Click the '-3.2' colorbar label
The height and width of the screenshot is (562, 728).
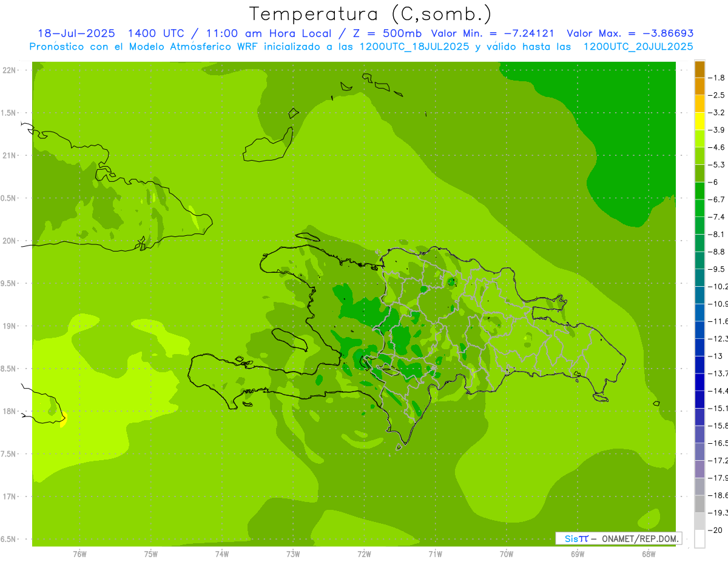(x=716, y=112)
